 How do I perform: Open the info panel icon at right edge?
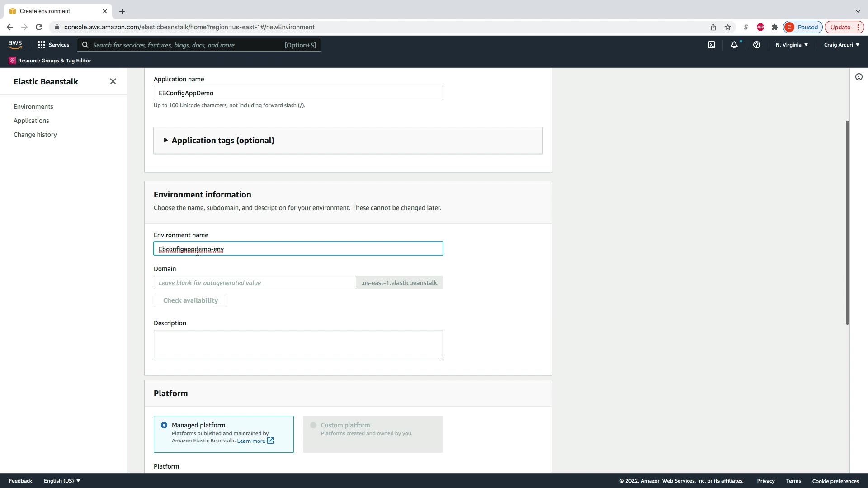pyautogui.click(x=859, y=77)
